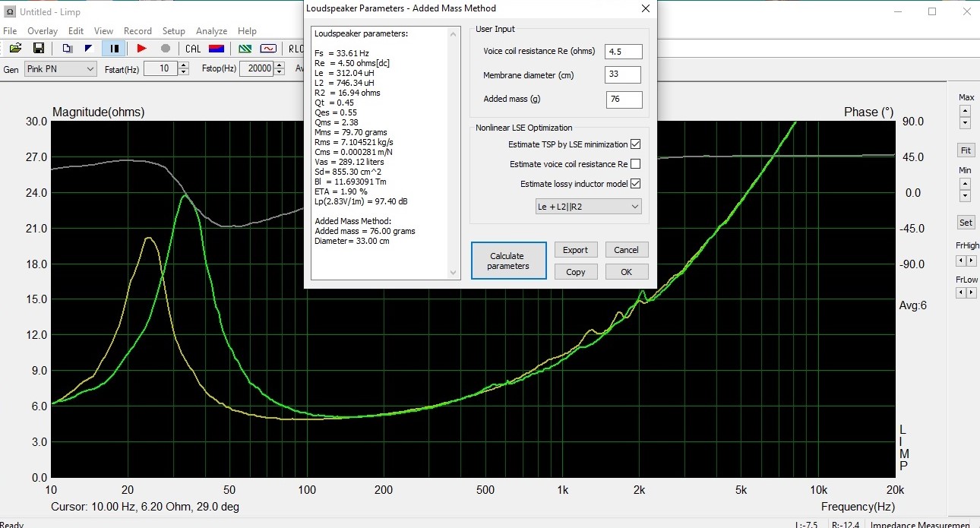Open the Analyze menu
980x528 pixels.
[x=211, y=31]
